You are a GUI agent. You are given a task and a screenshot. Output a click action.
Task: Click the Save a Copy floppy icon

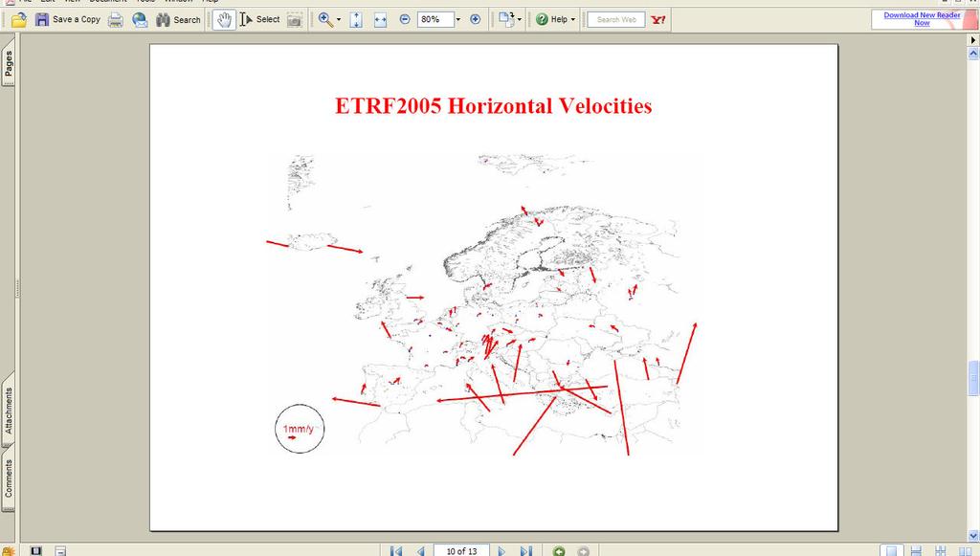click(42, 20)
